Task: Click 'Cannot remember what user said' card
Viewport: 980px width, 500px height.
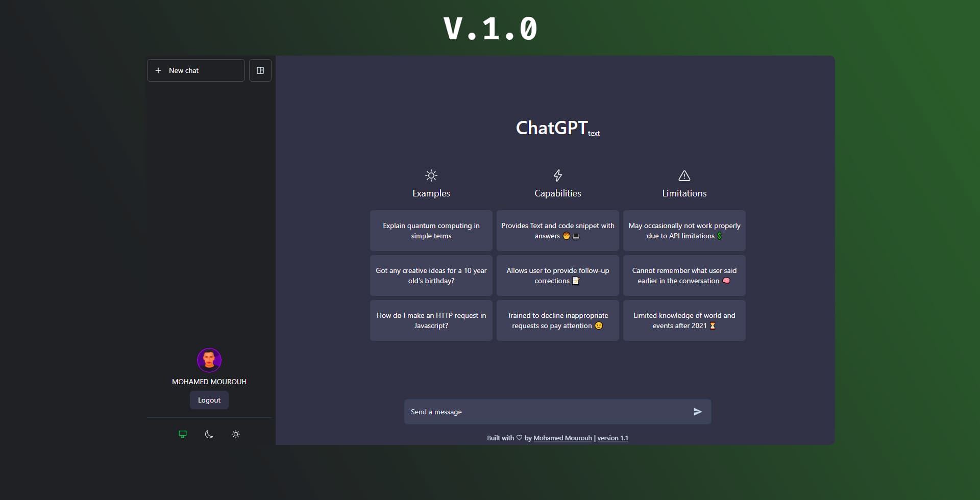Action: point(684,276)
